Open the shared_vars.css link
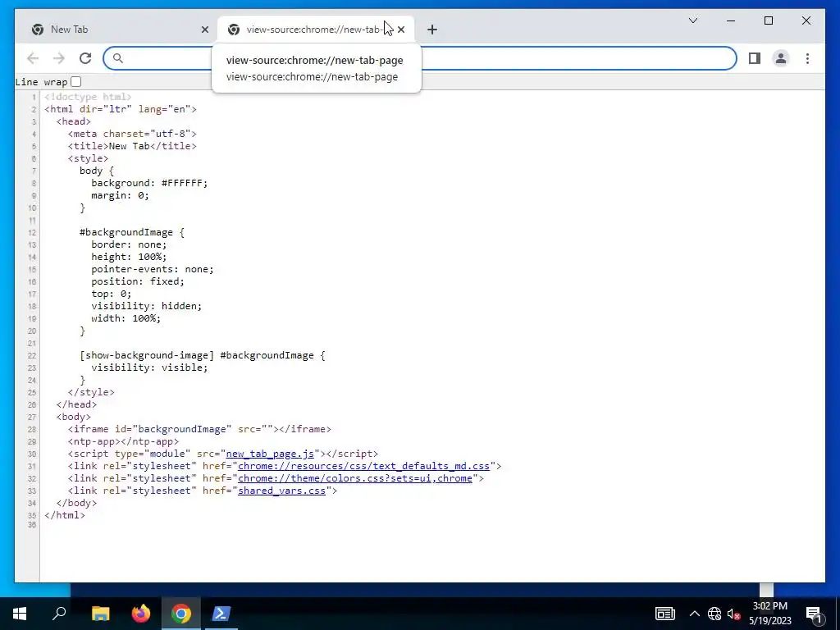The width and height of the screenshot is (840, 630). [282, 491]
